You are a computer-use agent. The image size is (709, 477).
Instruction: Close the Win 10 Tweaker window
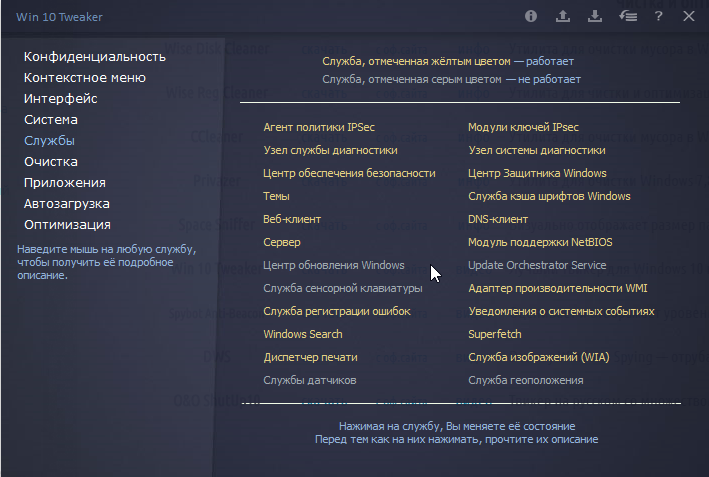[689, 16]
